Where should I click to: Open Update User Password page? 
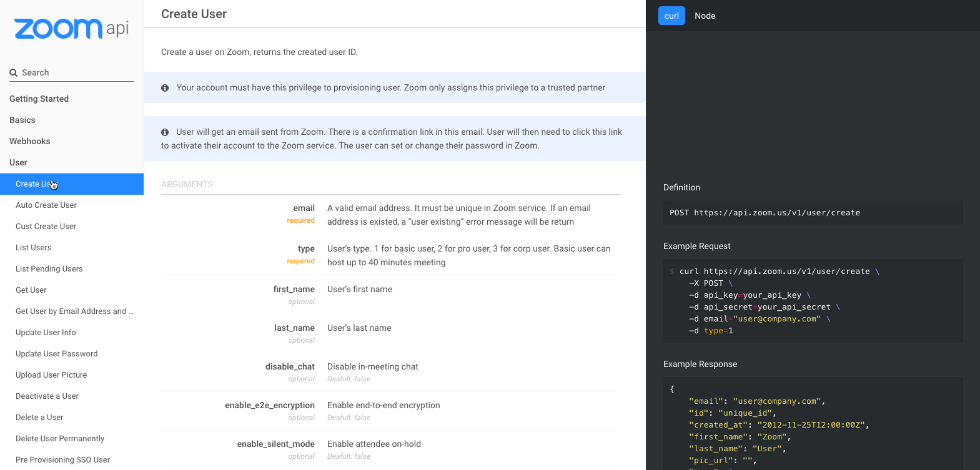click(57, 354)
